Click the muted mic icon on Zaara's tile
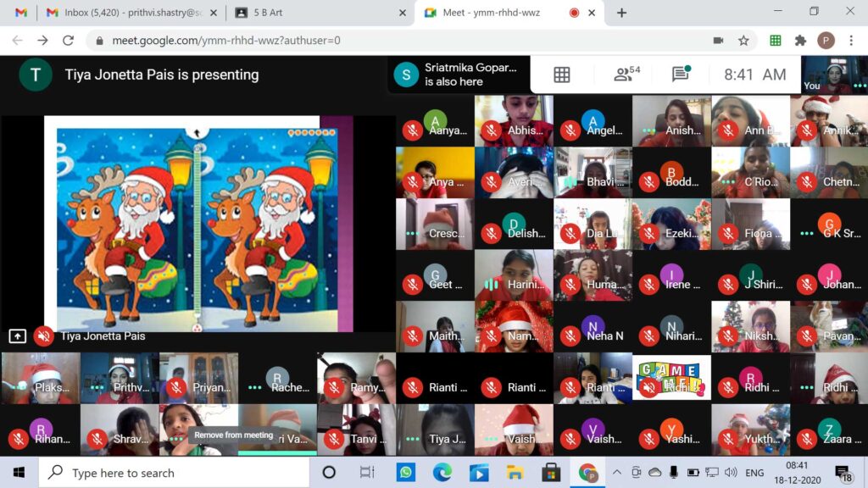This screenshot has height=488, width=868. 807,440
